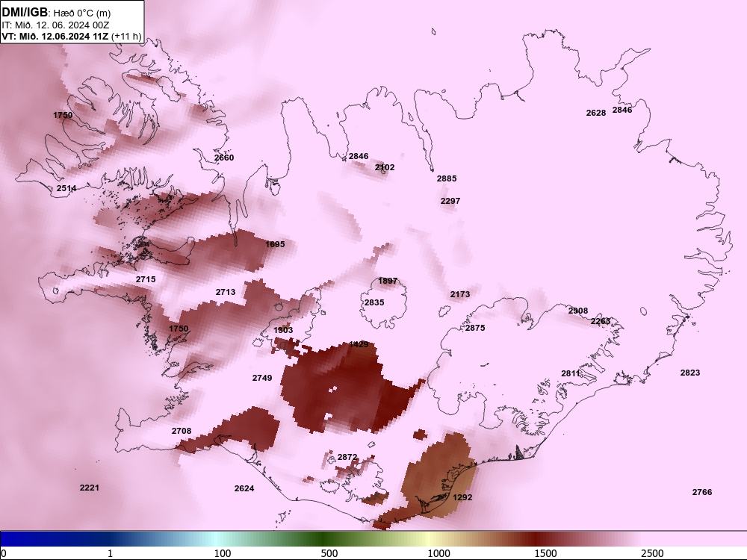Click the map value 2263
This screenshot has height=560, width=747.
point(601,321)
